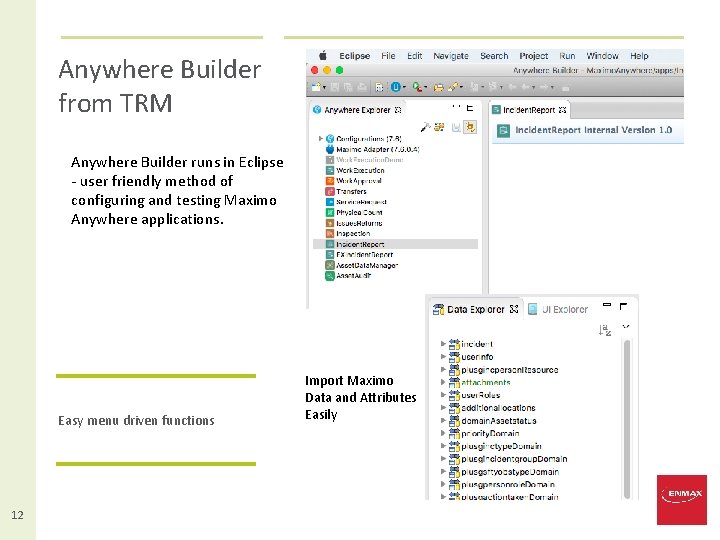Click the save icon in Anywhere Explorer
The width and height of the screenshot is (720, 540).
tap(456, 127)
